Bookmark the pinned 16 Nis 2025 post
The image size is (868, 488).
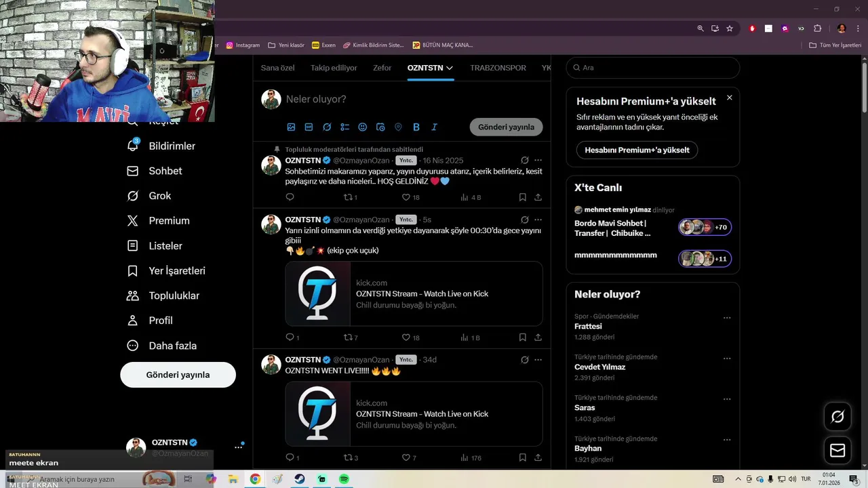(522, 197)
